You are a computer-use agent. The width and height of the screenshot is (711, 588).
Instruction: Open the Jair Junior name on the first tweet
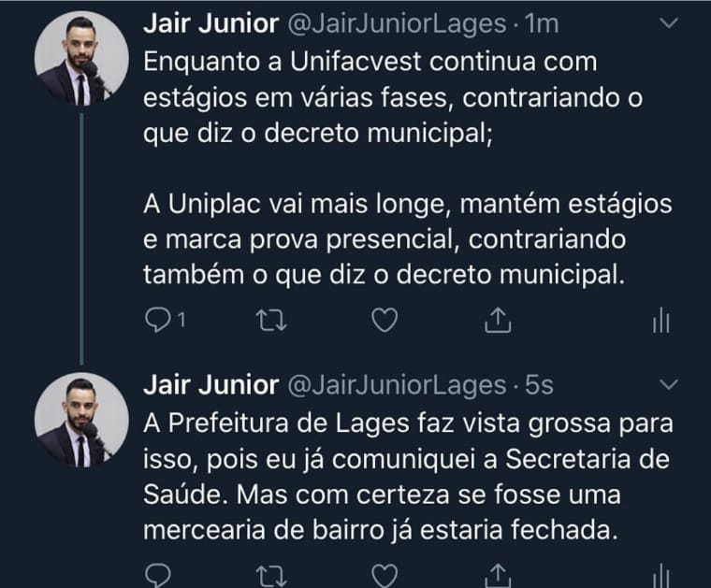[210, 24]
